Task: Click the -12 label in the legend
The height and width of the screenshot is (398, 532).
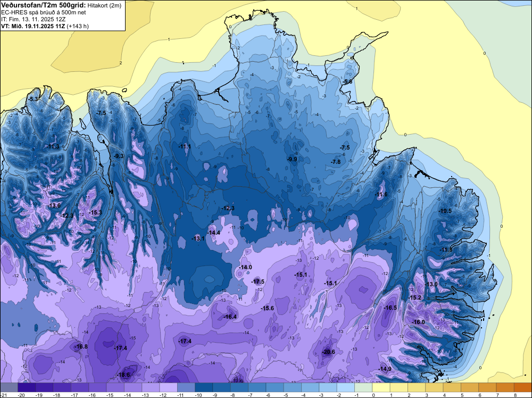Action: [x=164, y=395]
